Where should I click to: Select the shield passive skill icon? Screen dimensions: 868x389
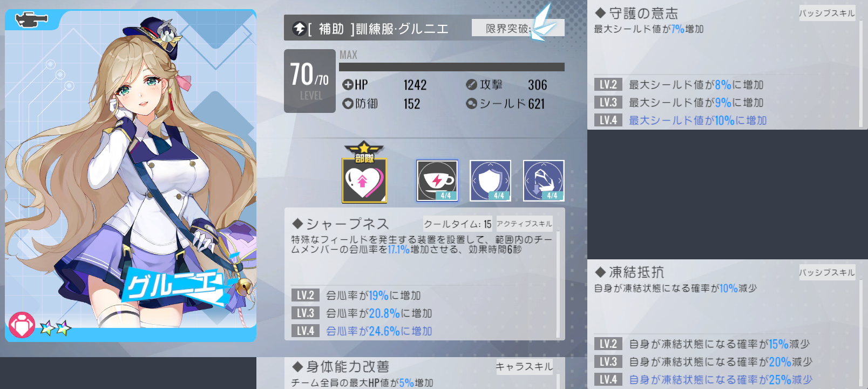coord(490,180)
